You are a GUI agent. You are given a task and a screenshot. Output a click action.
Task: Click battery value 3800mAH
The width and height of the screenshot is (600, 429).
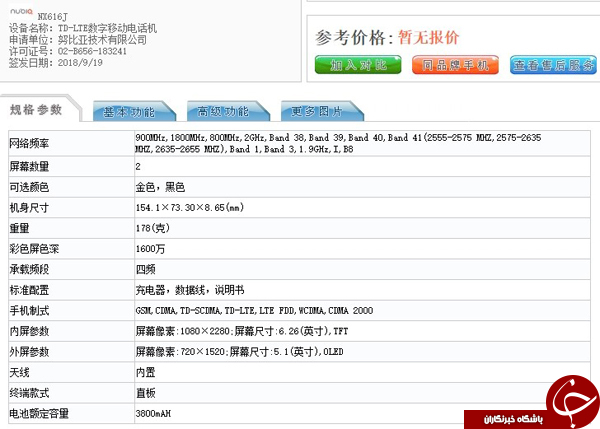(x=153, y=414)
